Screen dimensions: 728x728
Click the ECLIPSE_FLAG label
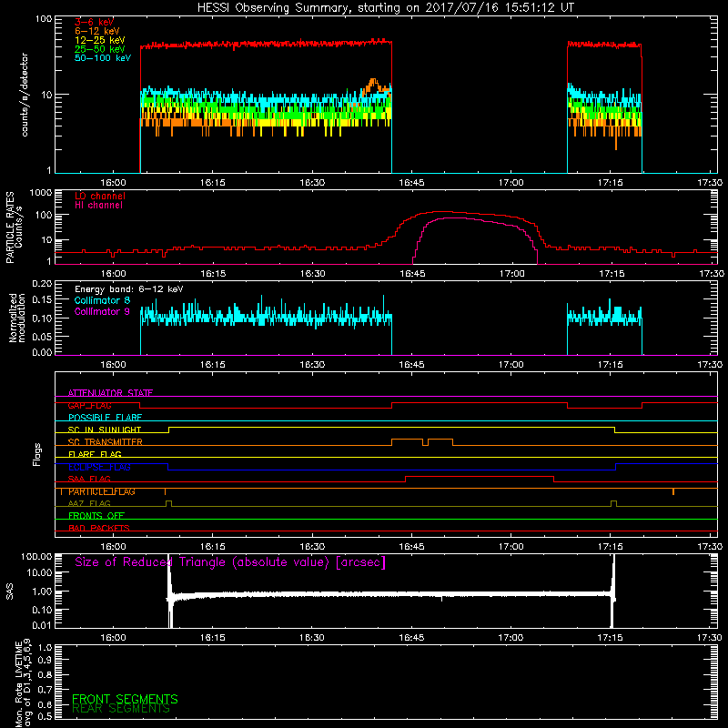[x=99, y=467]
